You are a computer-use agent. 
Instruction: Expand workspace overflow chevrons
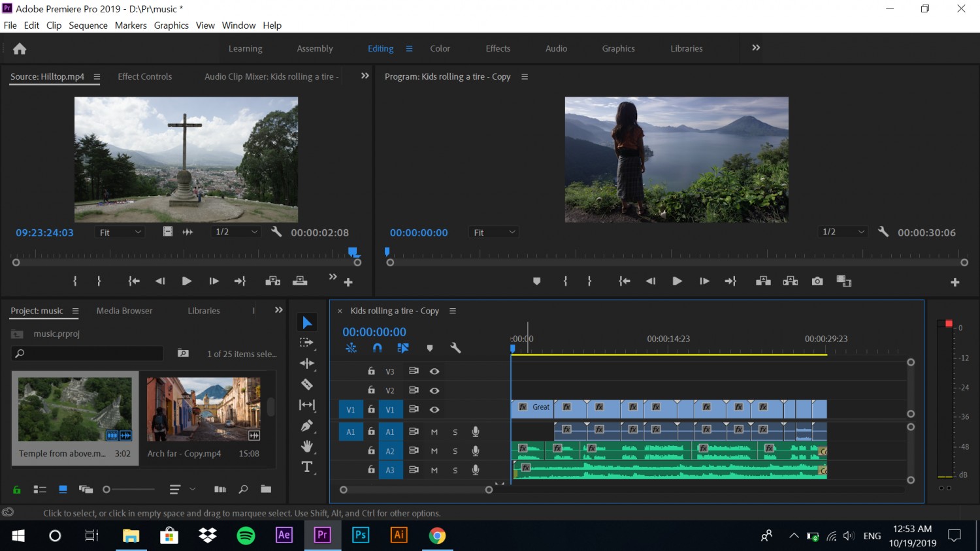[756, 48]
